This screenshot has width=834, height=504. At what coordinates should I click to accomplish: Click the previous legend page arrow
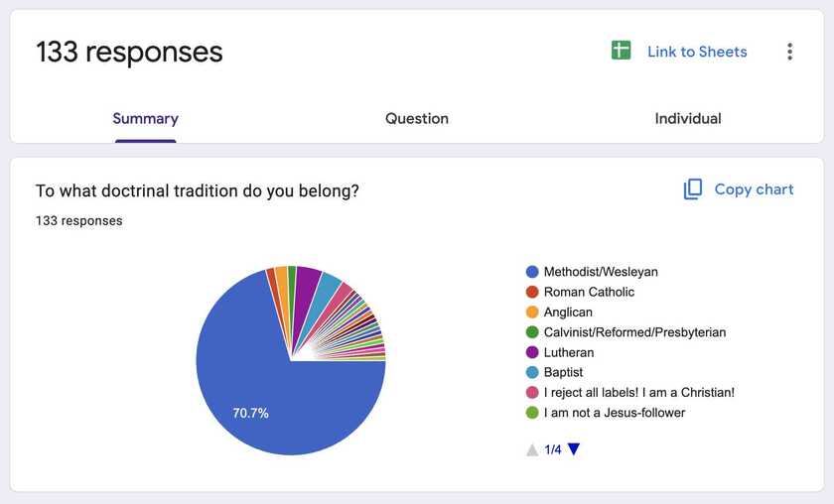tap(532, 449)
